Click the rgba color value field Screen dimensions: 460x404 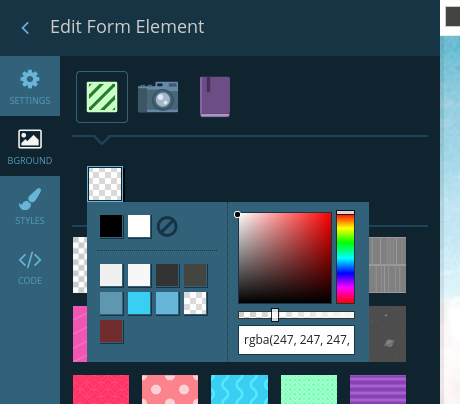pos(296,340)
